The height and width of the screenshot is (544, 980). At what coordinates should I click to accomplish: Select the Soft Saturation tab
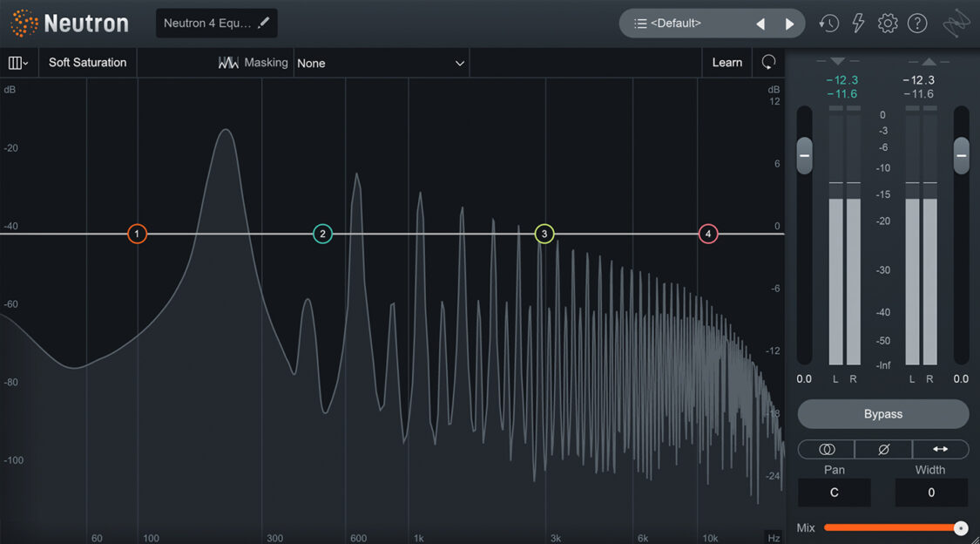tap(87, 62)
